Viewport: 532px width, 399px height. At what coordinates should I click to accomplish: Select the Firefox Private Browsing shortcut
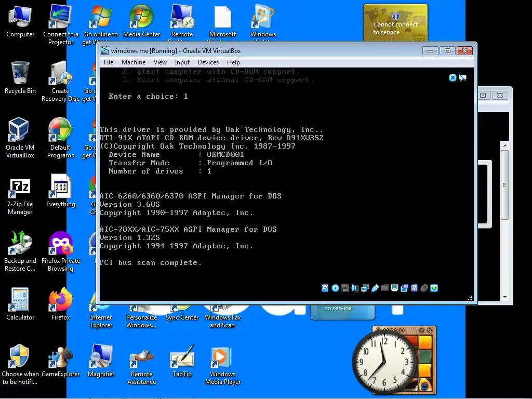60,251
